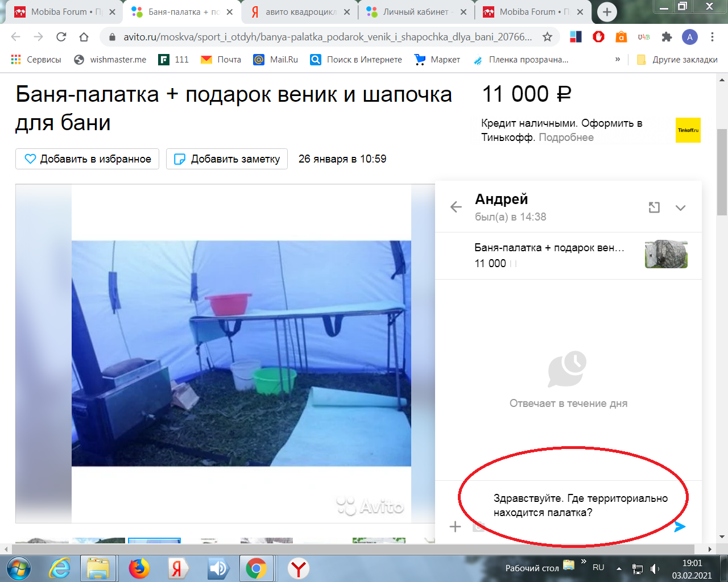Open the Chrome three-dot menu
The image size is (728, 582).
(x=712, y=37)
